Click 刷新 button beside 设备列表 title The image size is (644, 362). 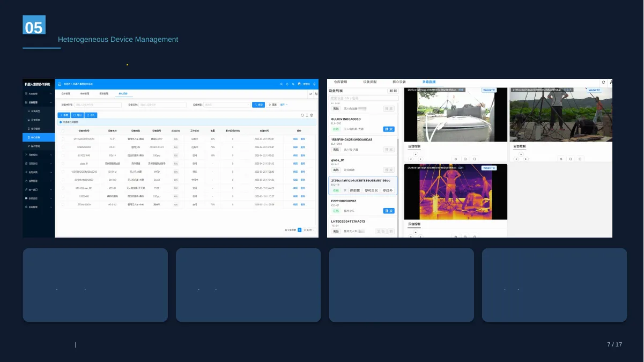(x=393, y=91)
